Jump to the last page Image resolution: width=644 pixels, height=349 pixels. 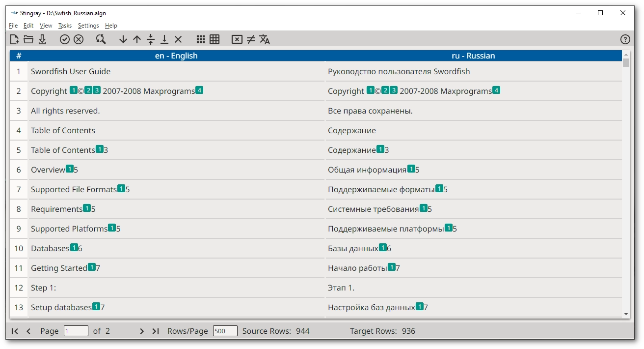pos(156,331)
